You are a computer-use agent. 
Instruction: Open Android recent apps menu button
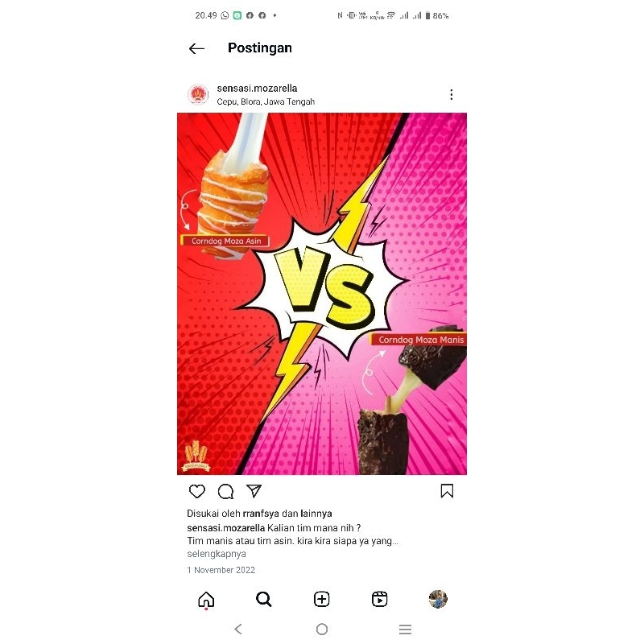tap(405, 629)
